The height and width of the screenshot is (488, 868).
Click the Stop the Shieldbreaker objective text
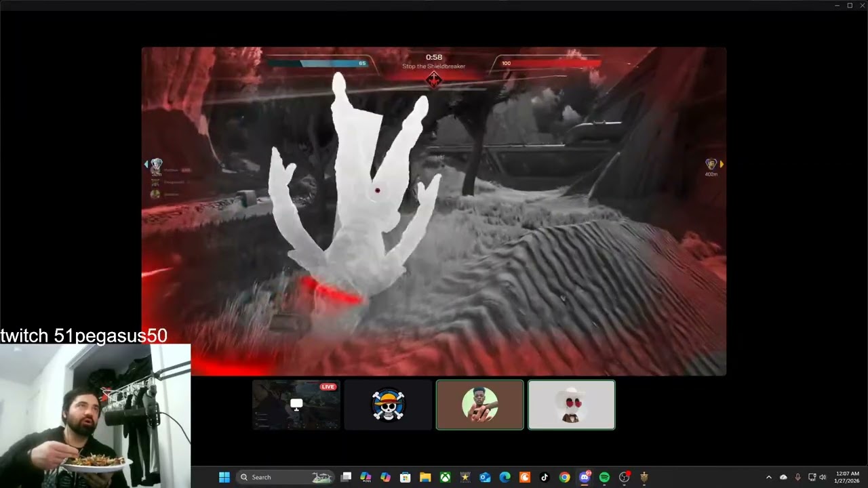[434, 66]
